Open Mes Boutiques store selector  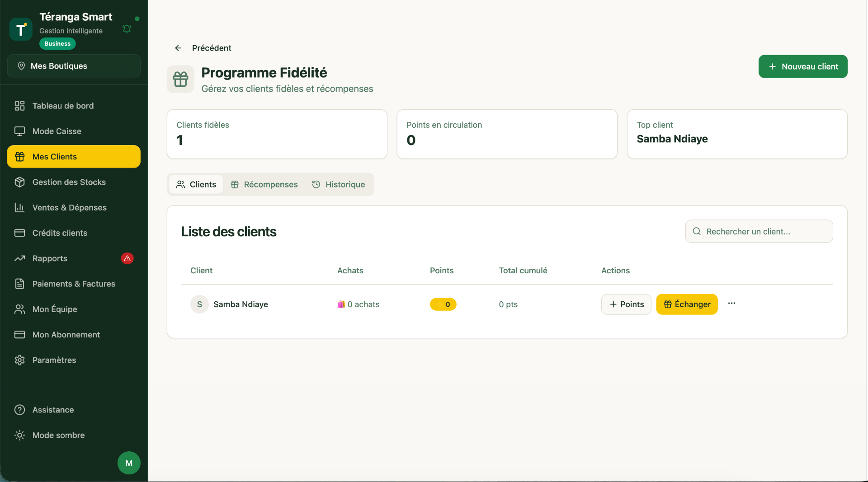[74, 66]
